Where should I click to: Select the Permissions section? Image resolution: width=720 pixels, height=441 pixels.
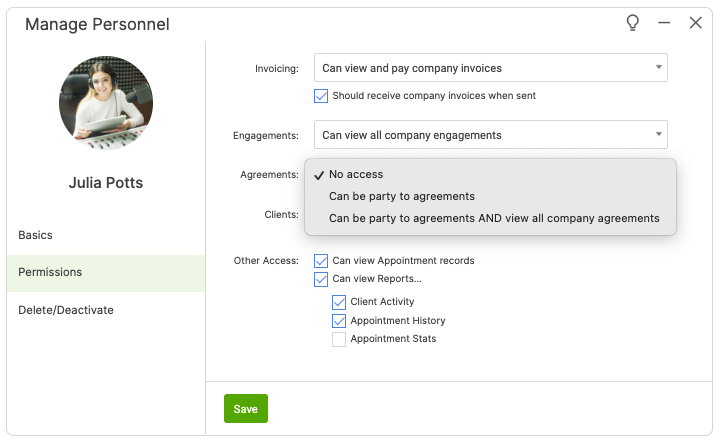(50, 272)
